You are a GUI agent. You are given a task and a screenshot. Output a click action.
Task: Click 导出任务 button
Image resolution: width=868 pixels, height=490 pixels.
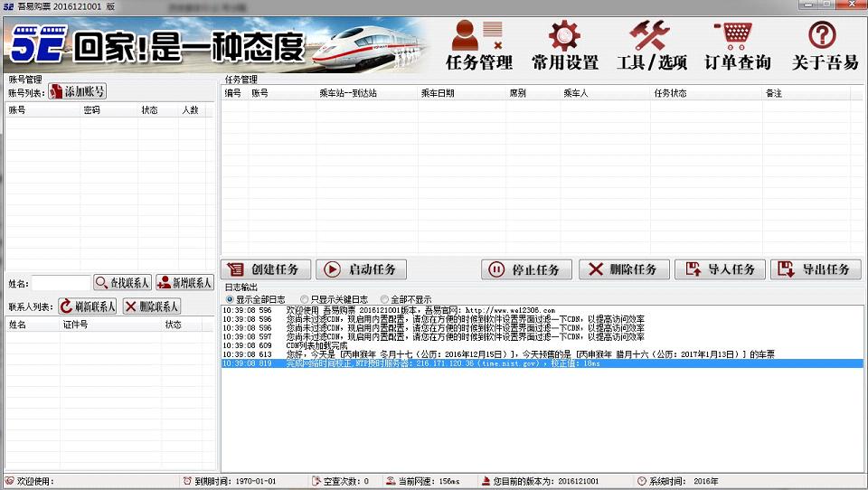(x=816, y=269)
